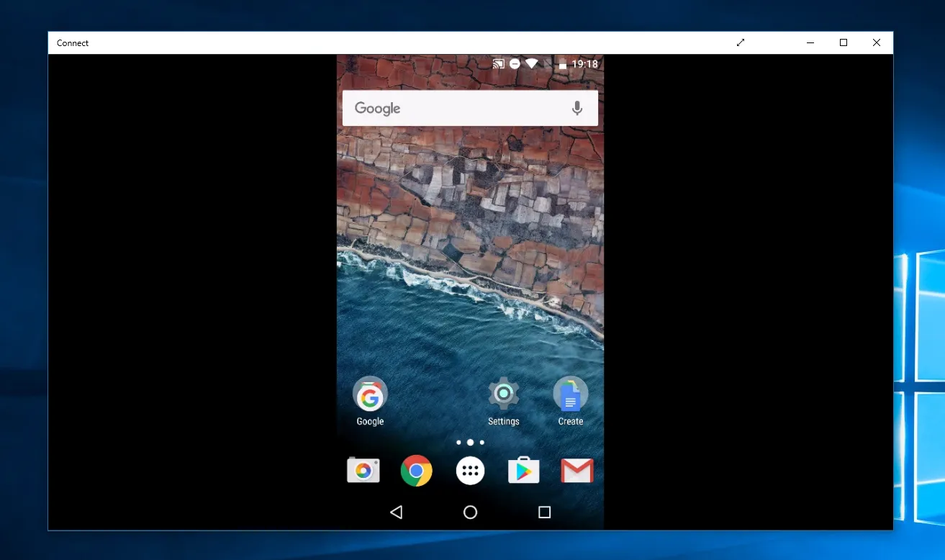Viewport: 945px width, 560px height.
Task: Open the app drawer button
Action: 470,471
